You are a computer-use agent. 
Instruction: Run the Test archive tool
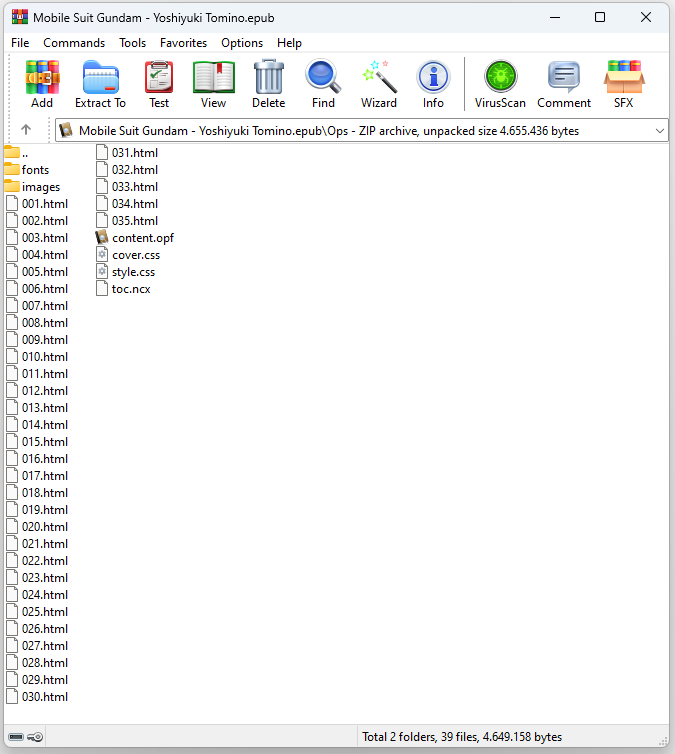click(159, 77)
